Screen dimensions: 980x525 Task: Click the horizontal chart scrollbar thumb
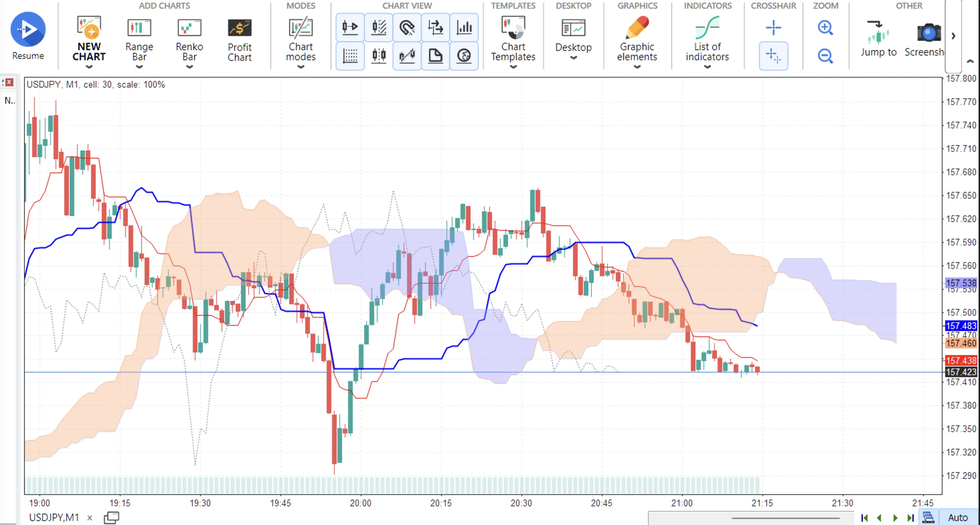(785, 518)
